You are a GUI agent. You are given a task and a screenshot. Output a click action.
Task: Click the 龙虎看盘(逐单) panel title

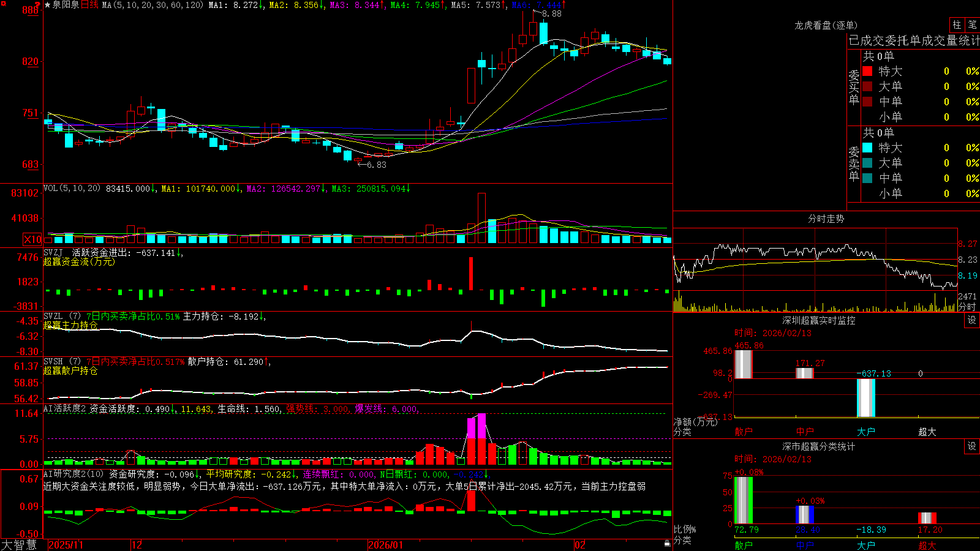(x=826, y=25)
